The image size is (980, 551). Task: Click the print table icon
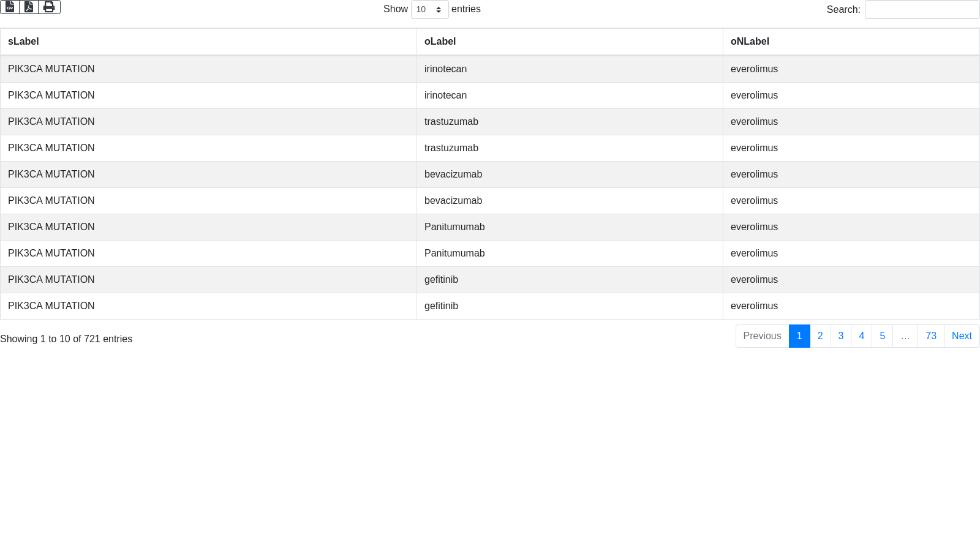[x=49, y=7]
